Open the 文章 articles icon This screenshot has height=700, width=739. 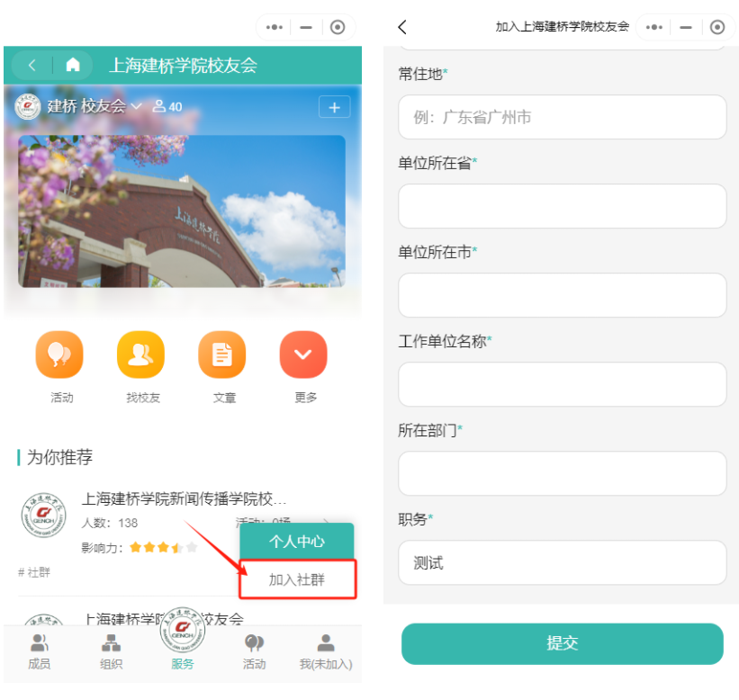[x=221, y=354]
